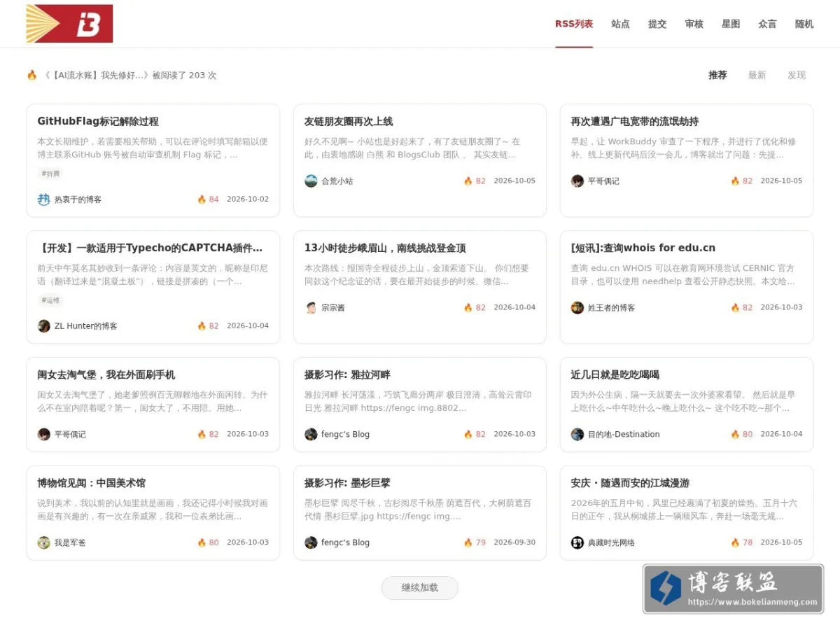Open the 众言 menu item
Image resolution: width=840 pixels, height=630 pixels.
(x=767, y=24)
